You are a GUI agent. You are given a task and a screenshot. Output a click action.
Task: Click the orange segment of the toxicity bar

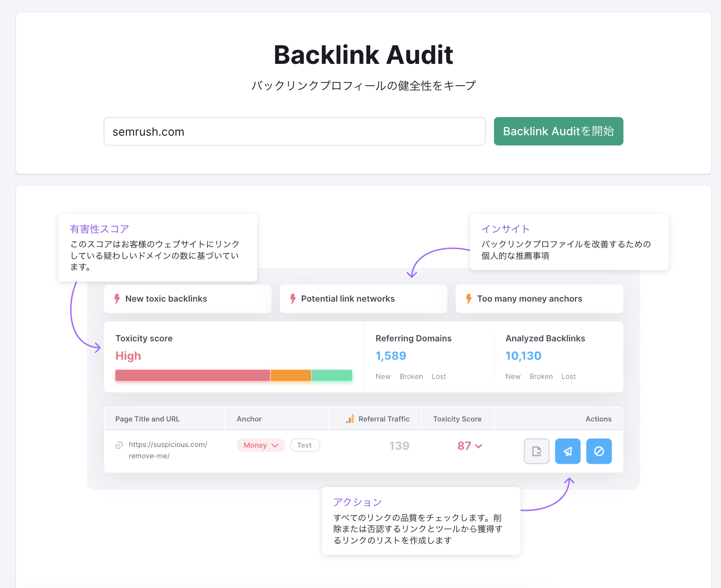click(x=291, y=376)
